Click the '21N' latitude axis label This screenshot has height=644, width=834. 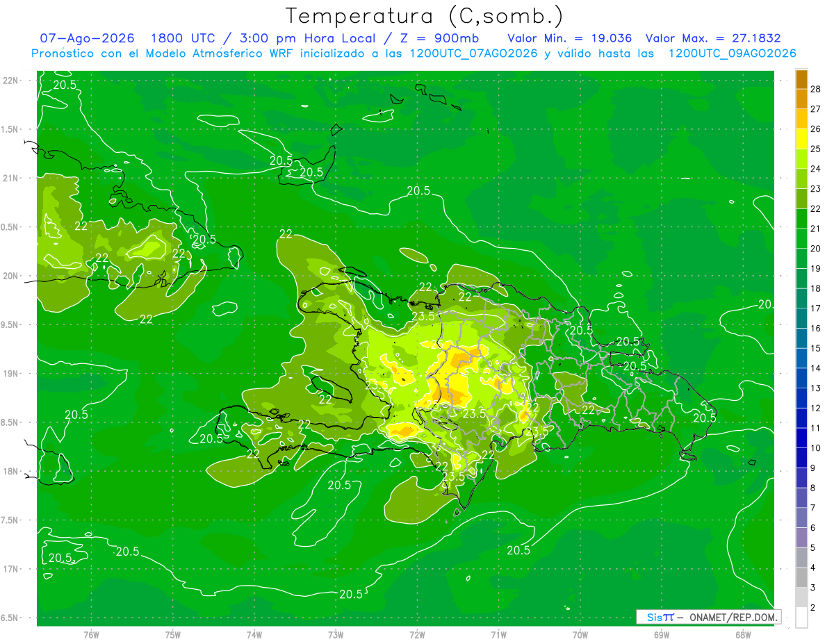click(x=12, y=178)
